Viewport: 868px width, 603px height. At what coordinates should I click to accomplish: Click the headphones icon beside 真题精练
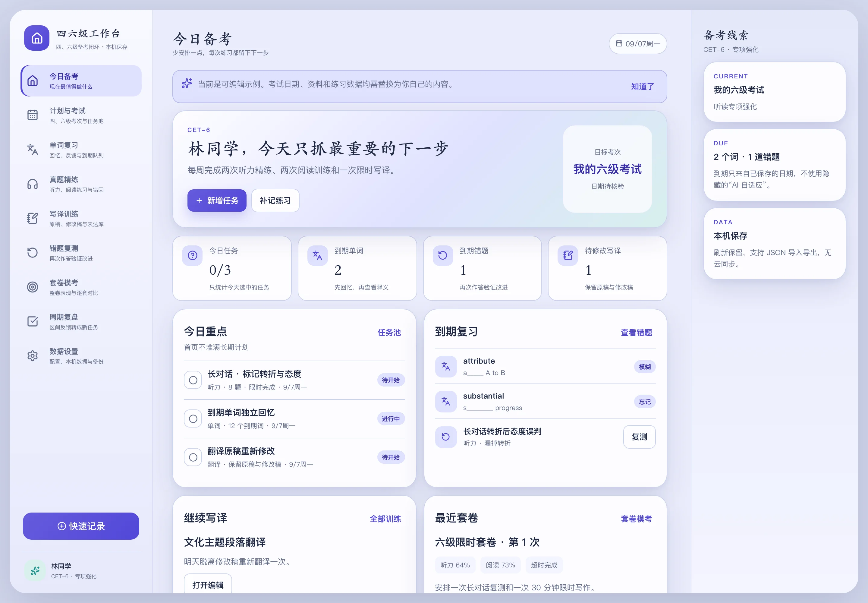(33, 184)
